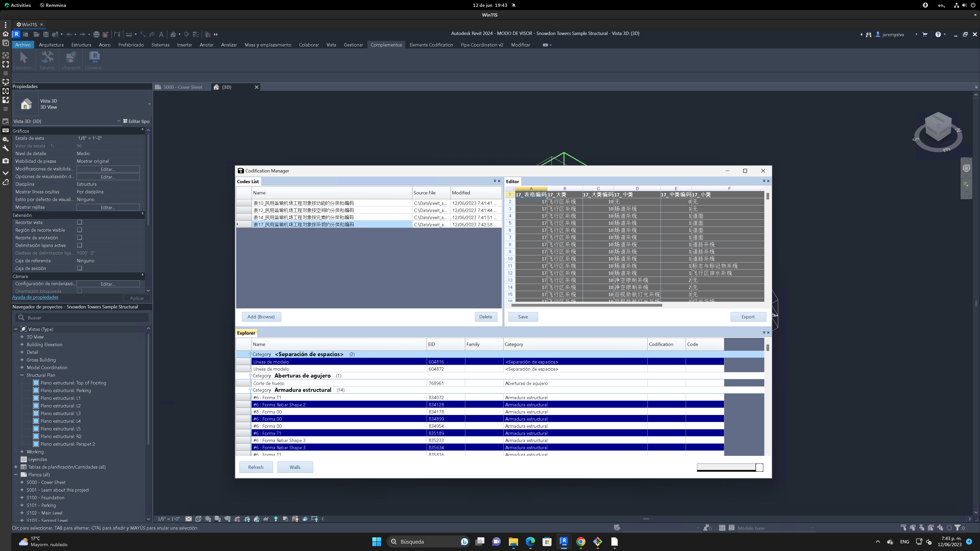The height and width of the screenshot is (551, 980).
Task: Expand the 3D View node in project browser
Action: tap(22, 337)
